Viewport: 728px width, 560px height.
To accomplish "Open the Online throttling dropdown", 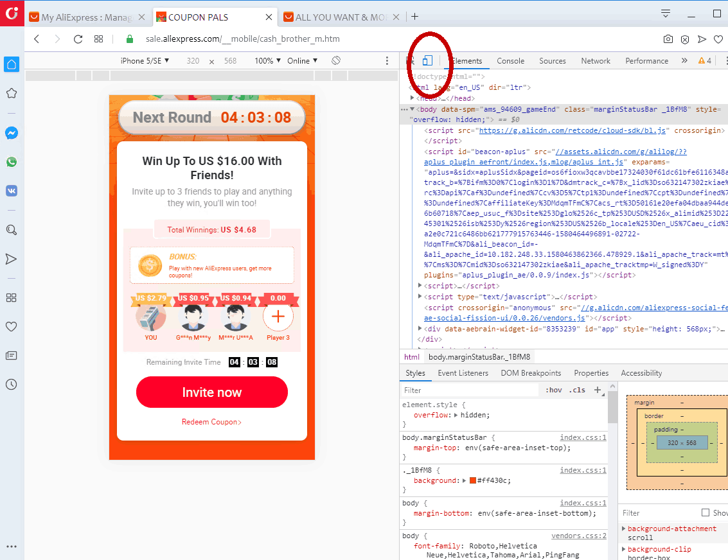I will click(302, 61).
